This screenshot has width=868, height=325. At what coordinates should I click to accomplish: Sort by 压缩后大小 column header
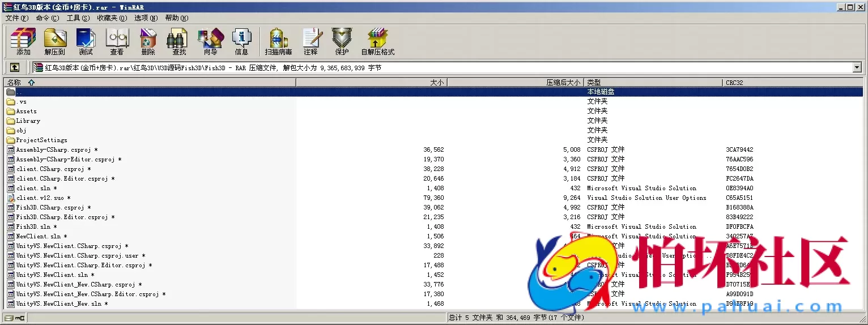(516, 83)
